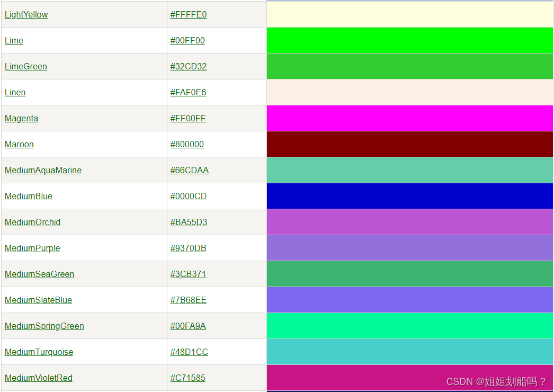
Task: Select the MediumVioletRed color swatch
Action: coord(410,378)
